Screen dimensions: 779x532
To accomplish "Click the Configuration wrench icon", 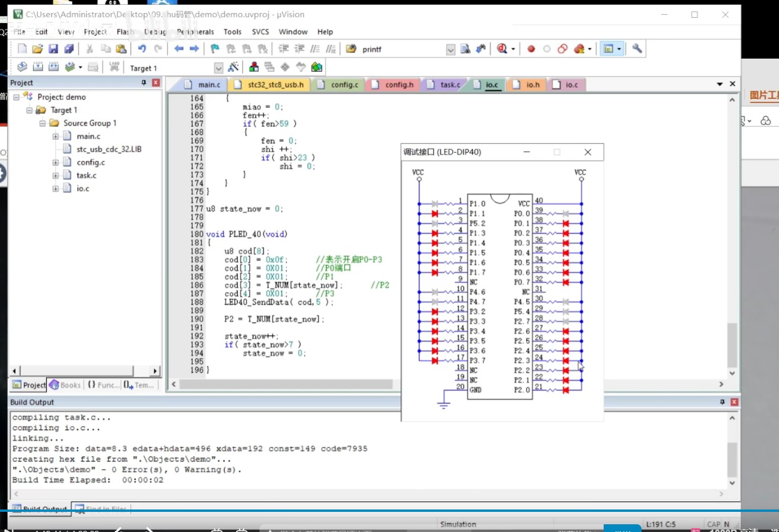I will click(x=637, y=49).
